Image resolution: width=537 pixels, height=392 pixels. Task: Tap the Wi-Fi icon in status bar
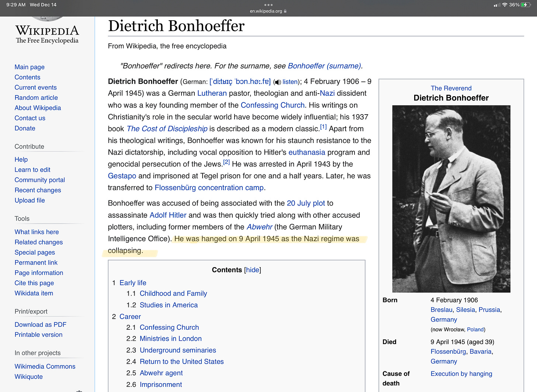505,5
